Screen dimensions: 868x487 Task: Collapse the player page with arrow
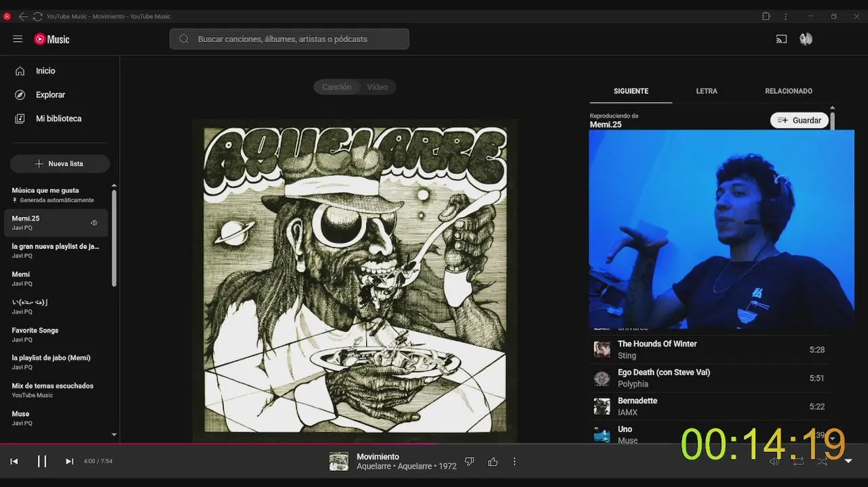(848, 461)
